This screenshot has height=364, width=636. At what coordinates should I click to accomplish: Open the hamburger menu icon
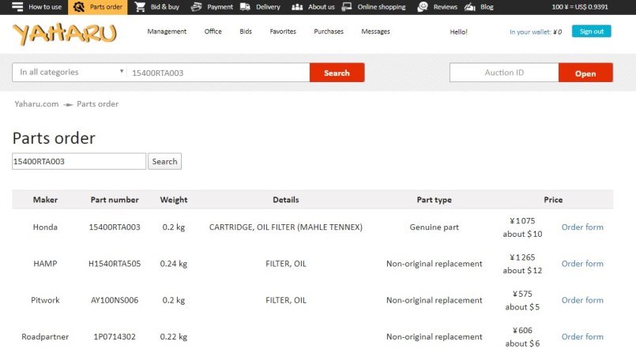click(17, 7)
